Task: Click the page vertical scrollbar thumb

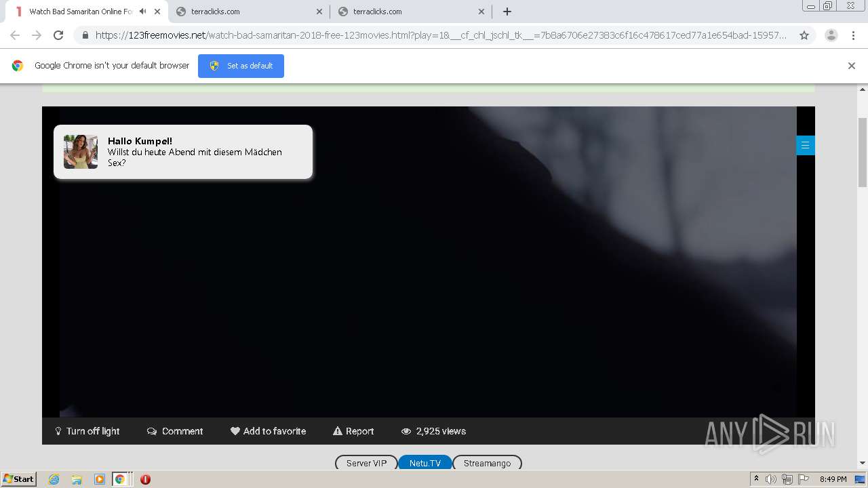Action: [863, 152]
